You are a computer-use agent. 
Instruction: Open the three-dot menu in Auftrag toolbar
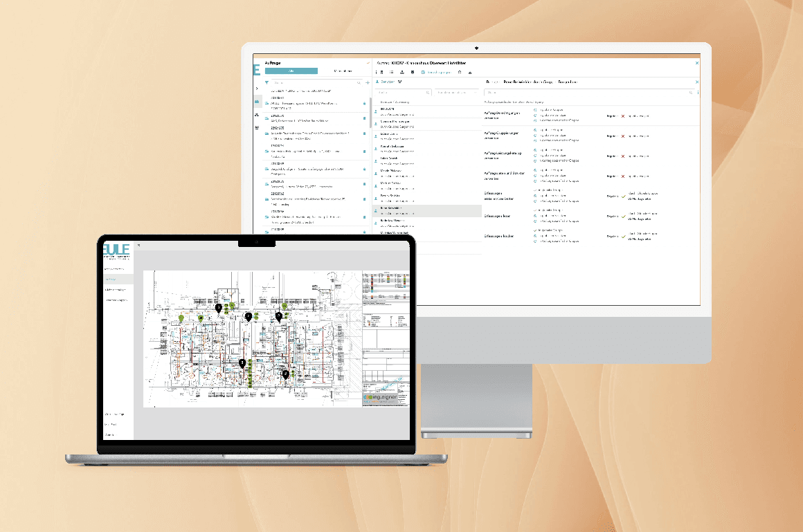[x=377, y=72]
